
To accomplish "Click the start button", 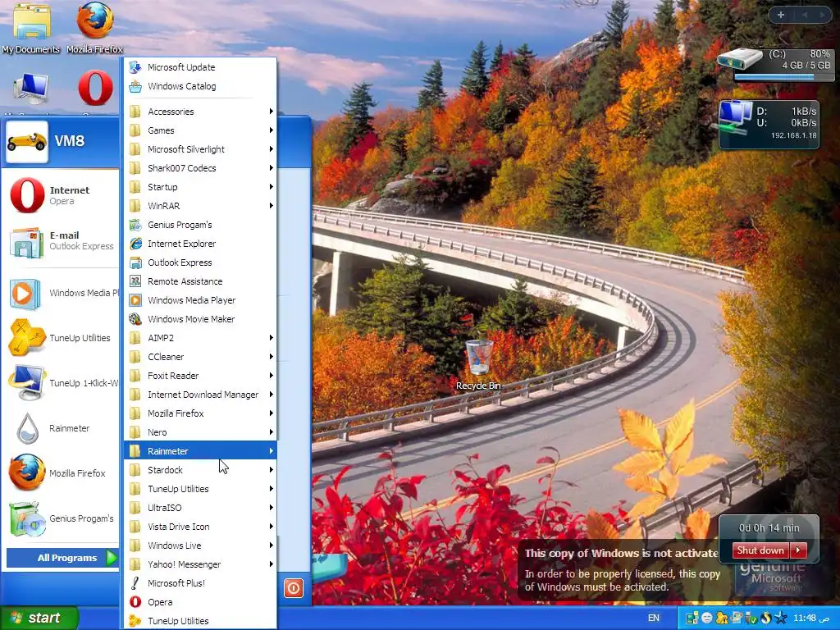I will point(39,619).
